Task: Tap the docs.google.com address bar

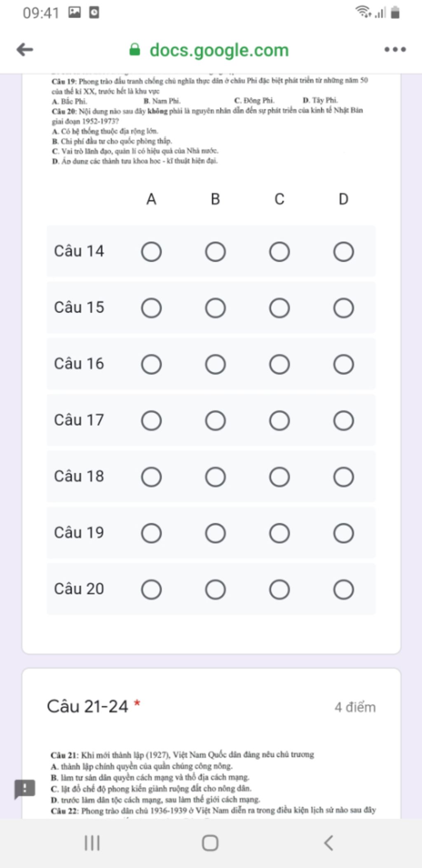Action: (219, 50)
